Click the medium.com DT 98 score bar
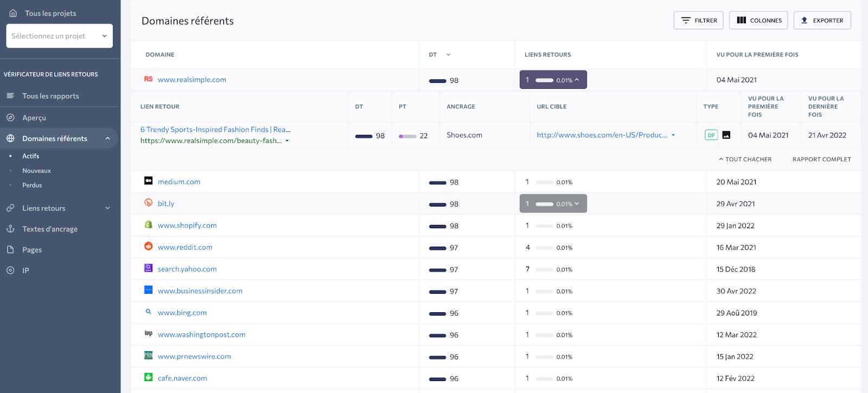868x393 pixels. [x=438, y=183]
